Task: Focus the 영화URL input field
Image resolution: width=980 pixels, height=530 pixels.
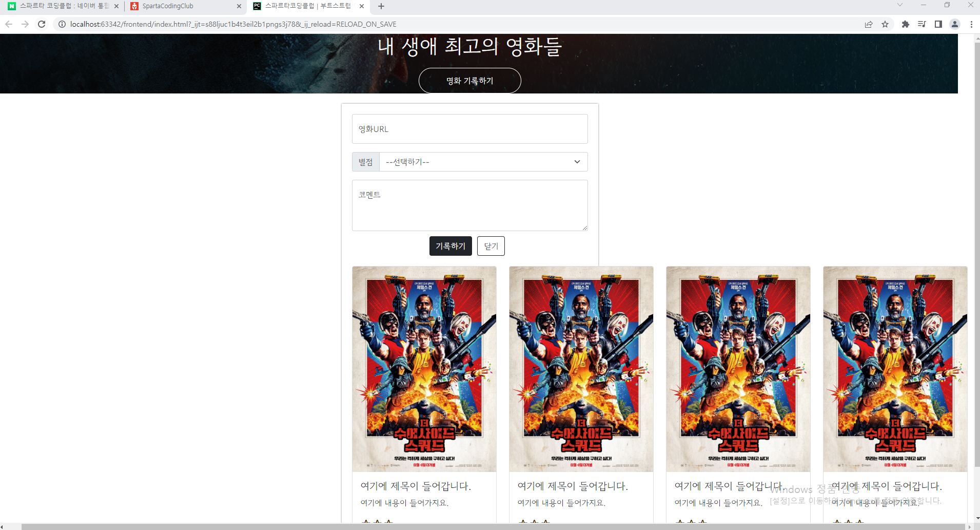Action: (470, 129)
